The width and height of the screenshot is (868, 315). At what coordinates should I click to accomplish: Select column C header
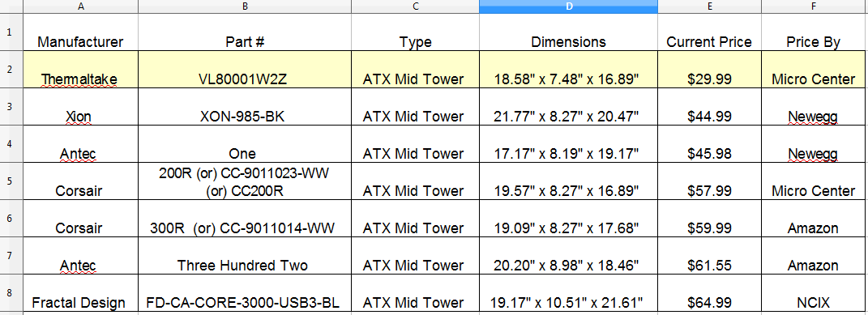[x=415, y=6]
